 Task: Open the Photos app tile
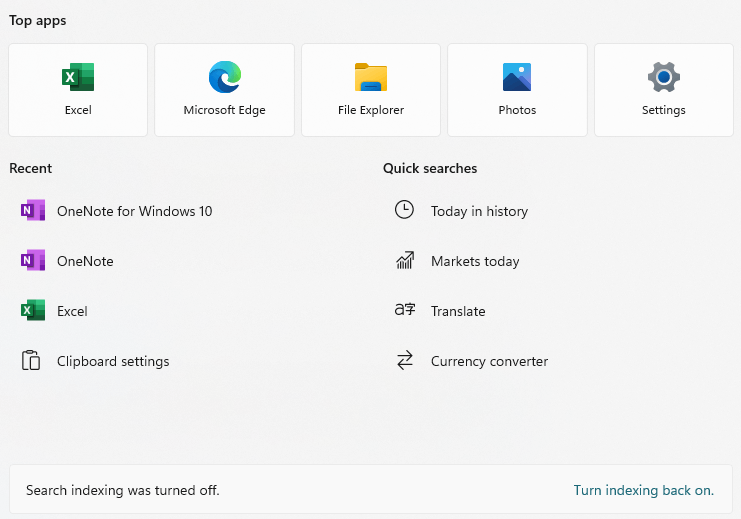coord(517,90)
